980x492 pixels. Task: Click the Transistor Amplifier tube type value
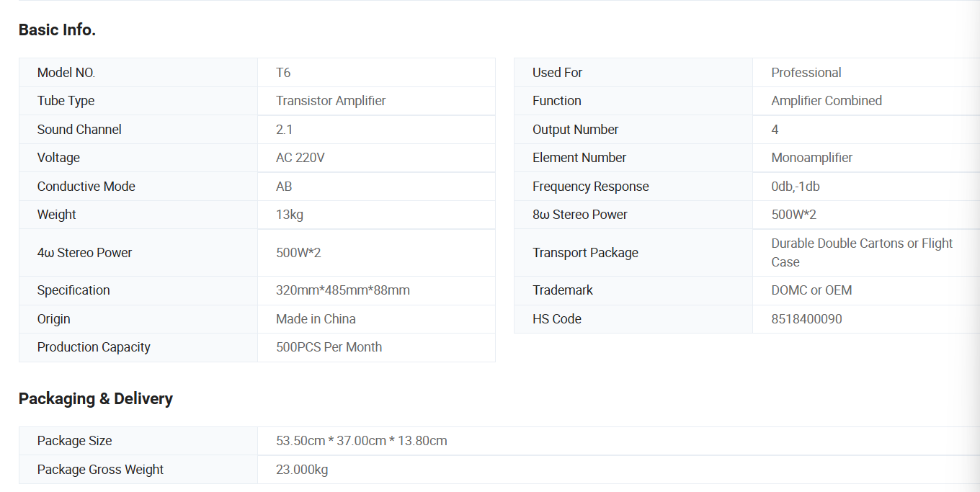(331, 101)
